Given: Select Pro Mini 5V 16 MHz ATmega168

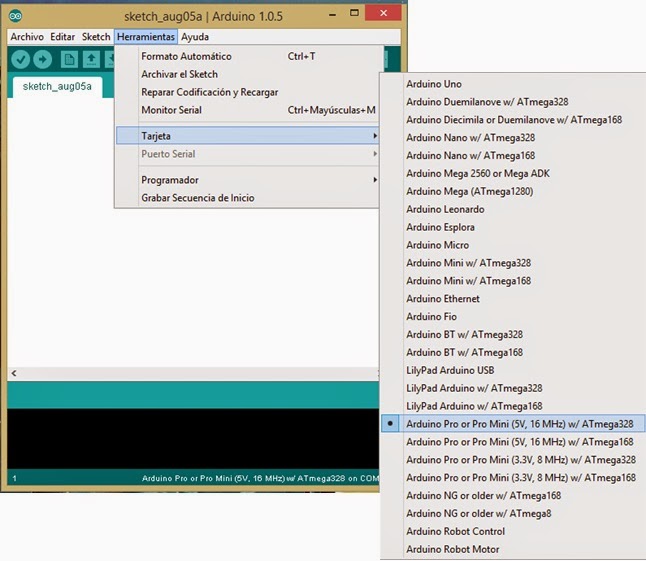Looking at the screenshot, I should [x=513, y=442].
